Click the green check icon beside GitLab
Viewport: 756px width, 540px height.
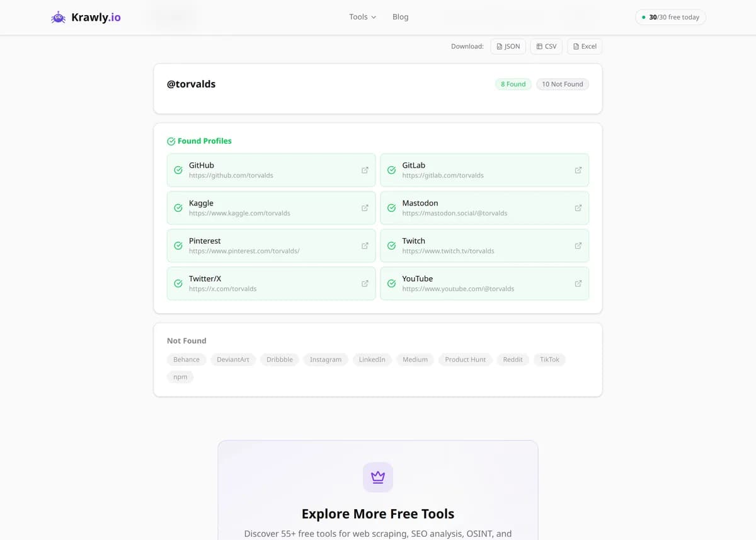click(x=391, y=170)
